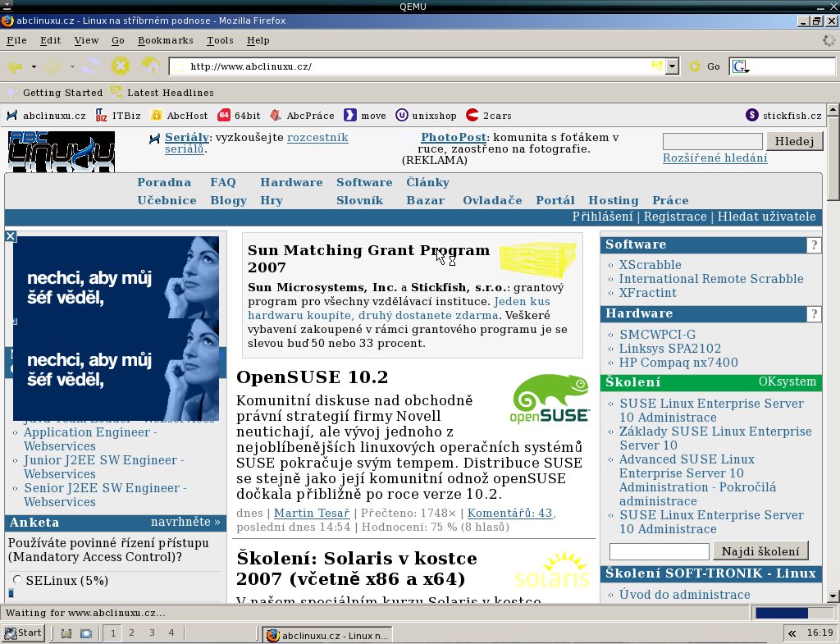Switch to virtual desktop 2

pos(132,633)
